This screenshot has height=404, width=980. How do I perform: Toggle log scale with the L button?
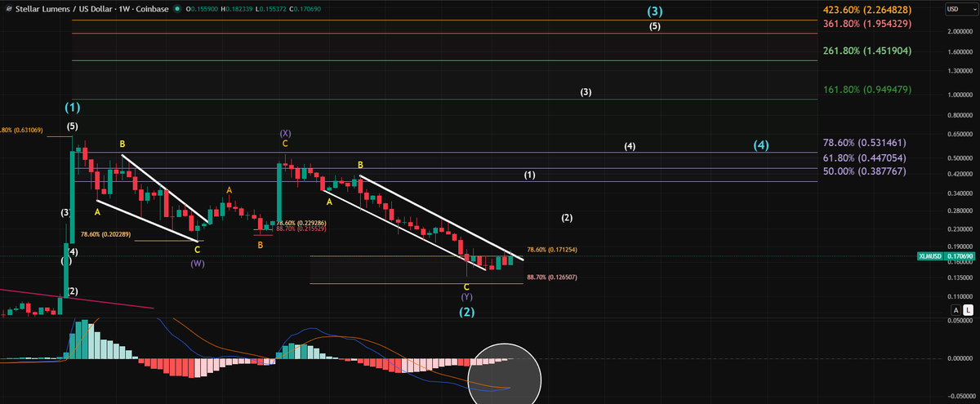coord(969,310)
